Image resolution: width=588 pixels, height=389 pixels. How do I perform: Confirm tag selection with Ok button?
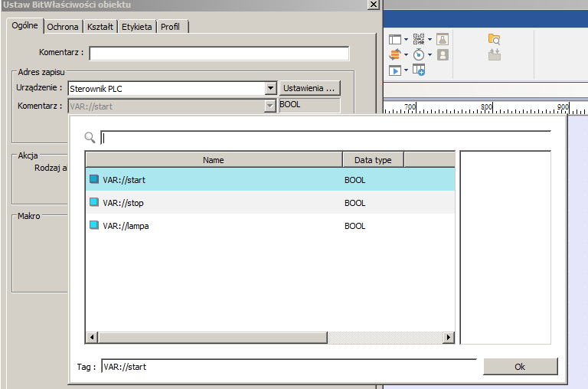520,367
